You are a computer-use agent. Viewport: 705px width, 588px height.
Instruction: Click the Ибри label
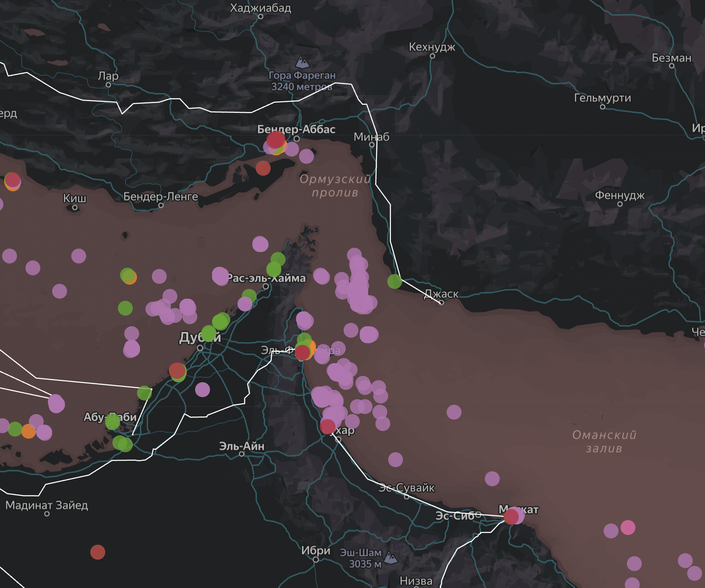coord(316,550)
